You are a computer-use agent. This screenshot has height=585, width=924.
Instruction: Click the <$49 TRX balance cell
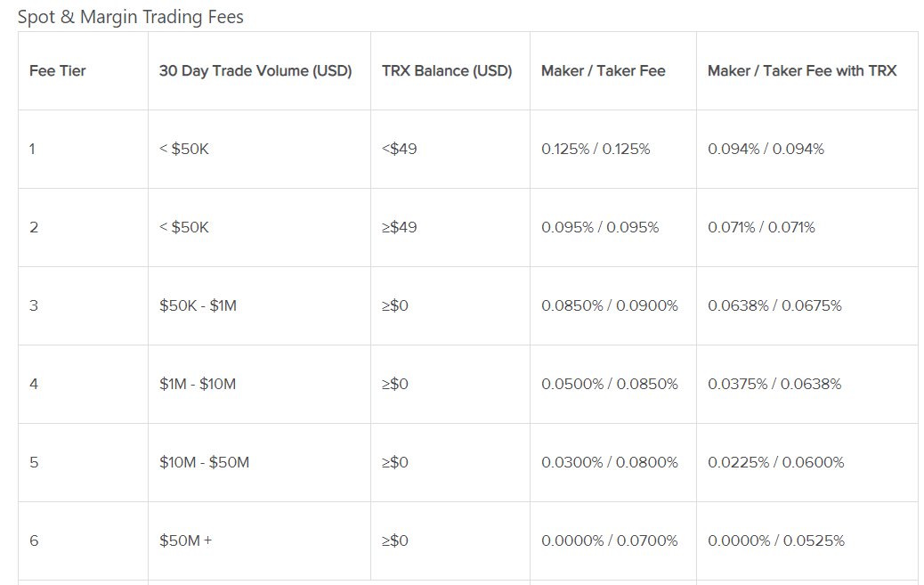tap(399, 149)
